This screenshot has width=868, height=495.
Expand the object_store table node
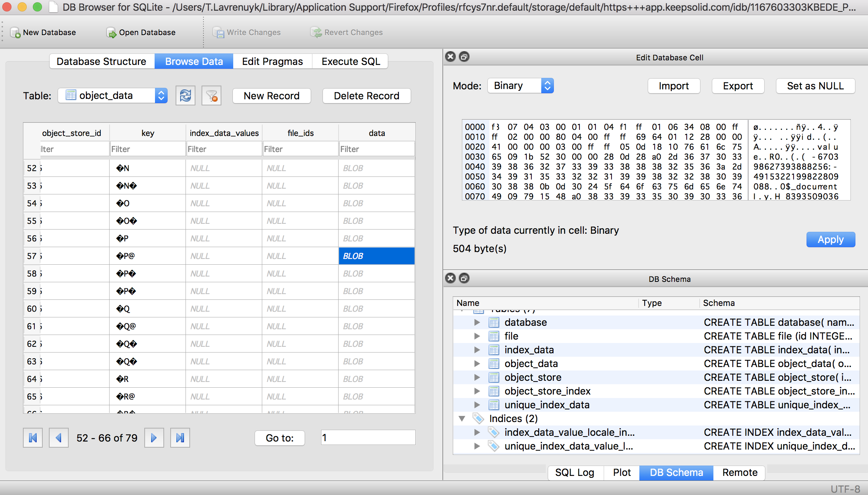pos(477,377)
